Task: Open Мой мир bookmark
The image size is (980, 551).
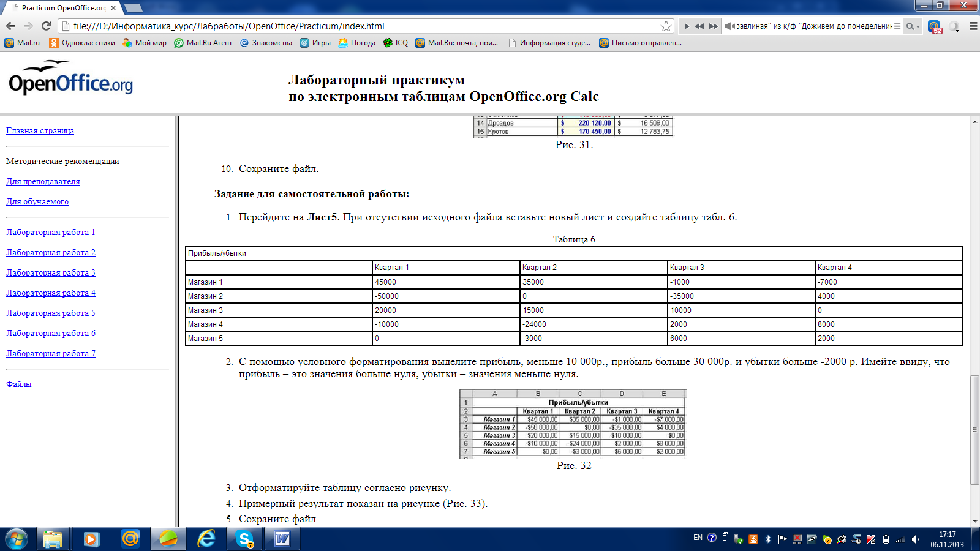Action: coord(145,43)
